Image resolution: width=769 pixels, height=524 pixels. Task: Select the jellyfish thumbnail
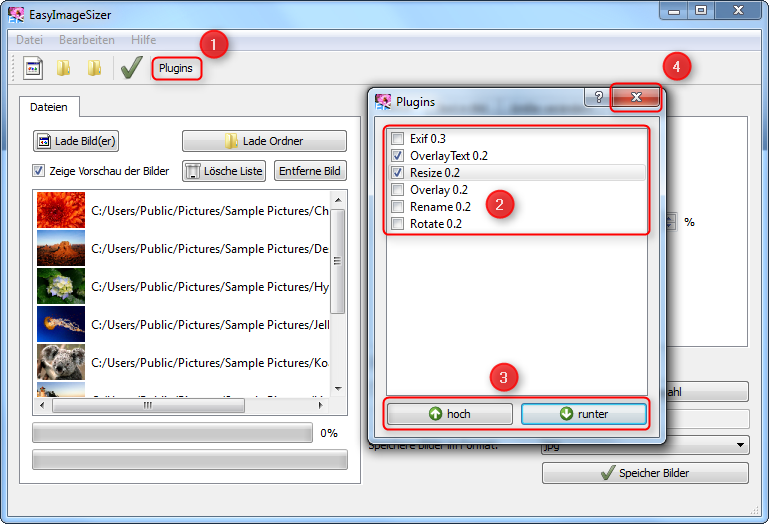(61, 324)
